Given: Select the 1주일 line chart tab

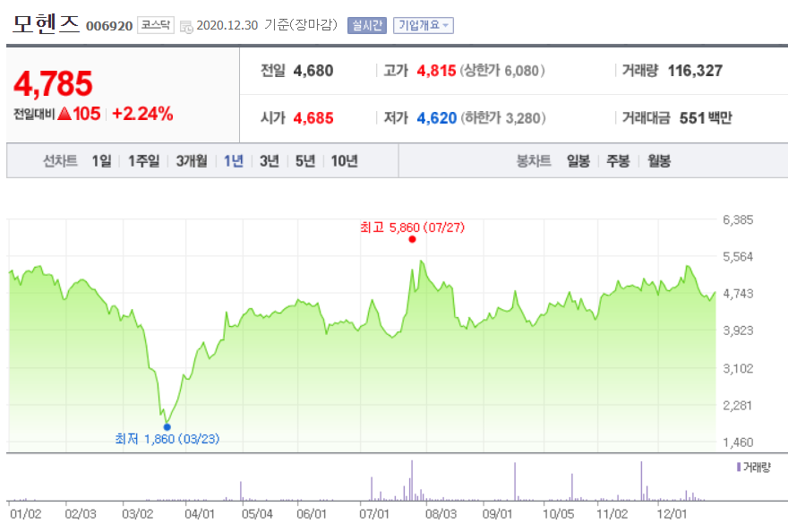Looking at the screenshot, I should pos(144,161).
